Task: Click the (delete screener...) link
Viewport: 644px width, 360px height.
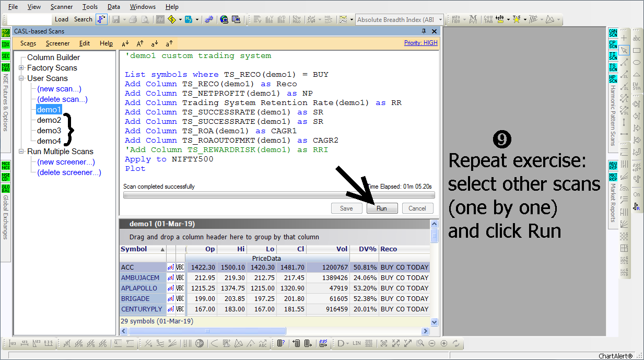Action: click(x=69, y=172)
